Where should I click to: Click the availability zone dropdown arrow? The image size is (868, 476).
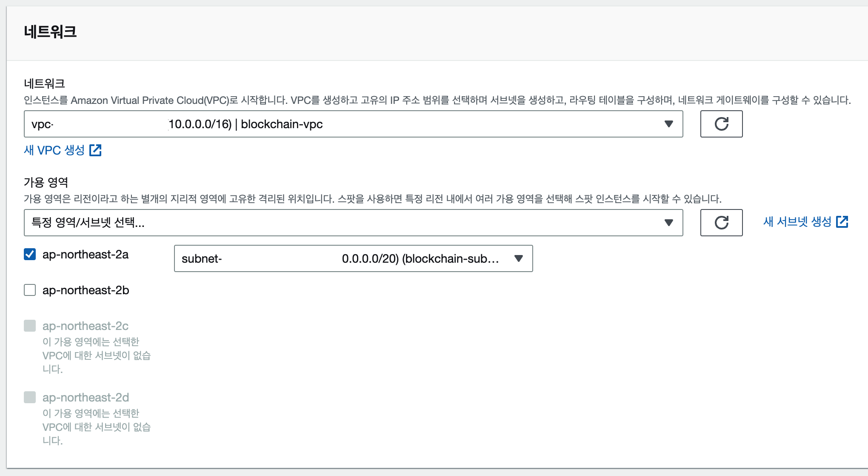pyautogui.click(x=668, y=223)
